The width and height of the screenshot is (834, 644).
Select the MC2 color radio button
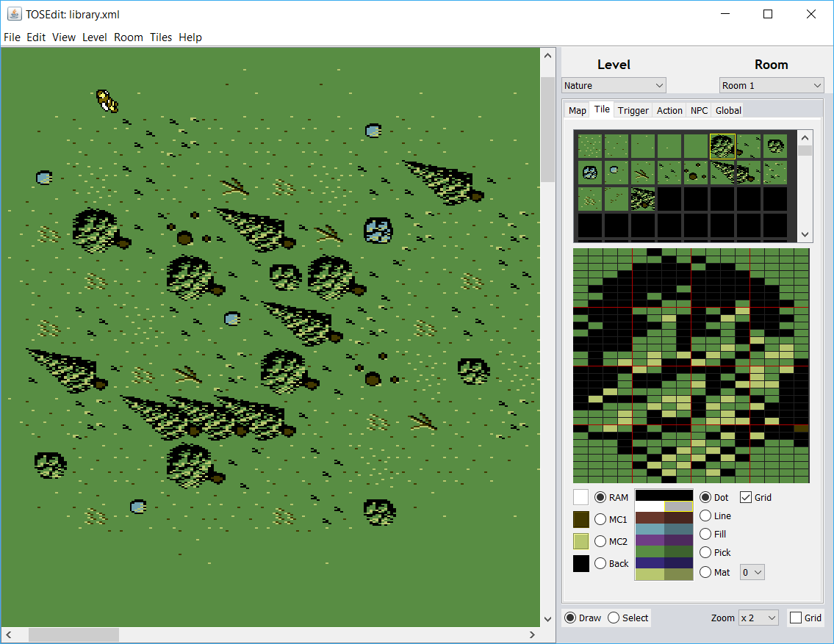coord(600,541)
